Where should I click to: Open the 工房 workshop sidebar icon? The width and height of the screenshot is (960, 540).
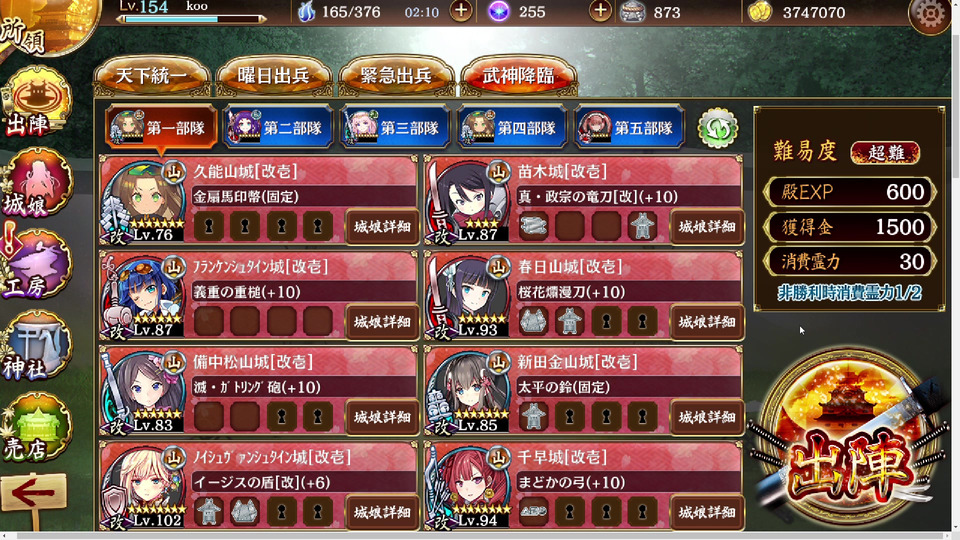(x=37, y=264)
